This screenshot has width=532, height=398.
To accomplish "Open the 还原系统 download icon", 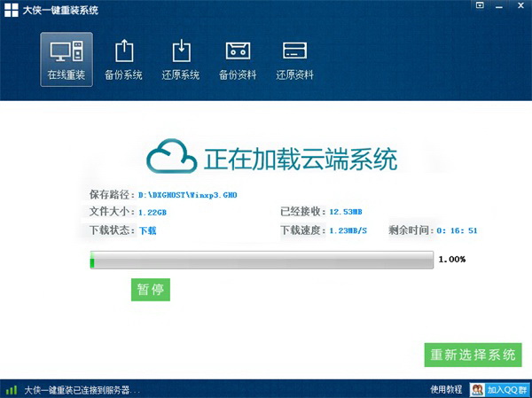I will point(182,51).
